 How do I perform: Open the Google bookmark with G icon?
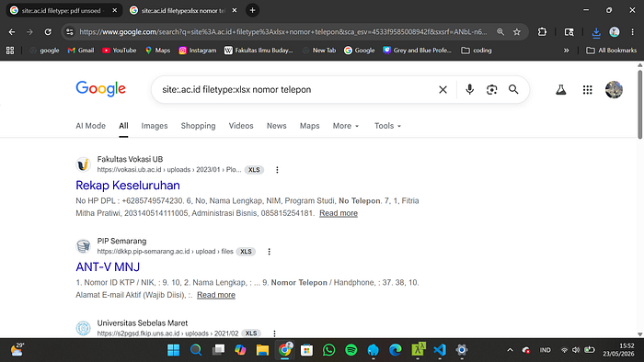coord(360,51)
